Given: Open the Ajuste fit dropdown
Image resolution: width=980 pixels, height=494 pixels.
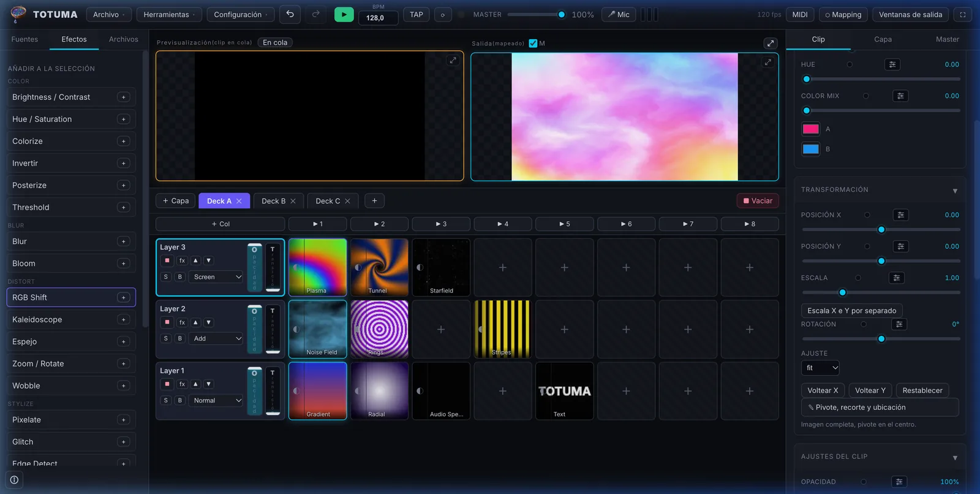Looking at the screenshot, I should coord(820,368).
